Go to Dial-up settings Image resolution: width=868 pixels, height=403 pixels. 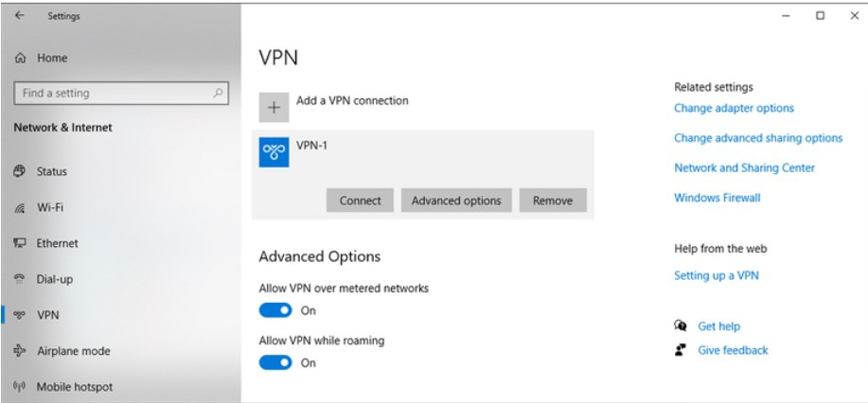[54, 279]
